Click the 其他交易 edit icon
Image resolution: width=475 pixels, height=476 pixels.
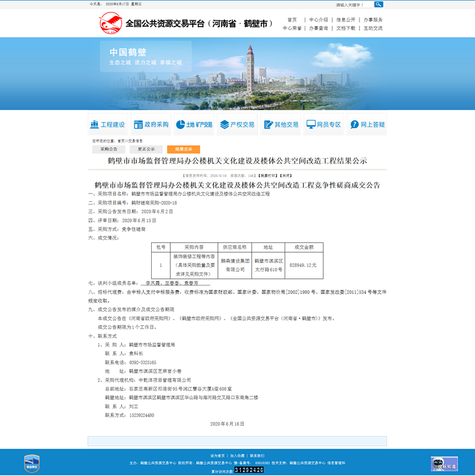pos(268,124)
